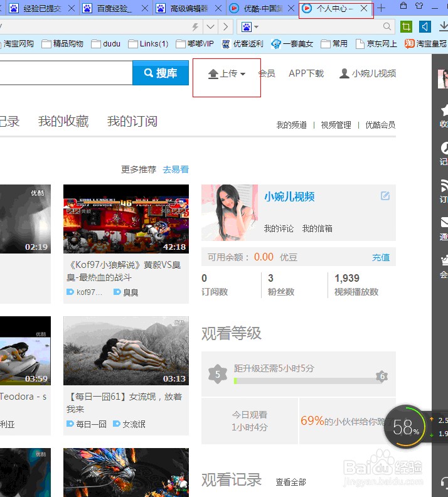Open 《Kof97小狼解说》 video title

coord(124,271)
